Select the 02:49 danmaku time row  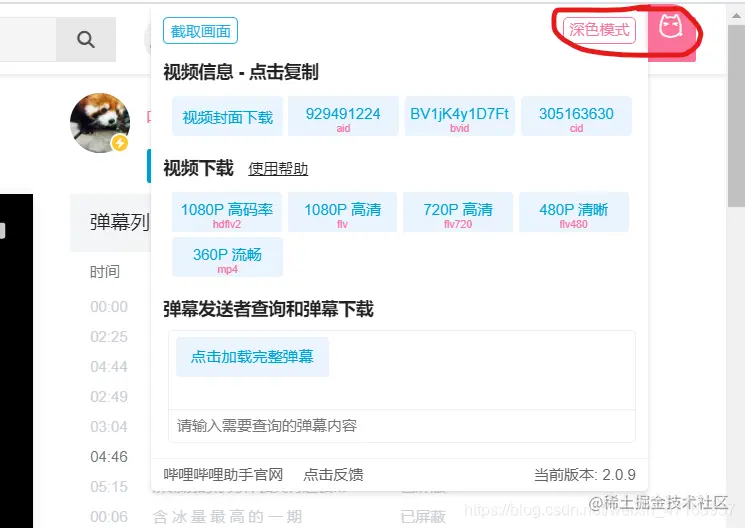click(x=109, y=396)
